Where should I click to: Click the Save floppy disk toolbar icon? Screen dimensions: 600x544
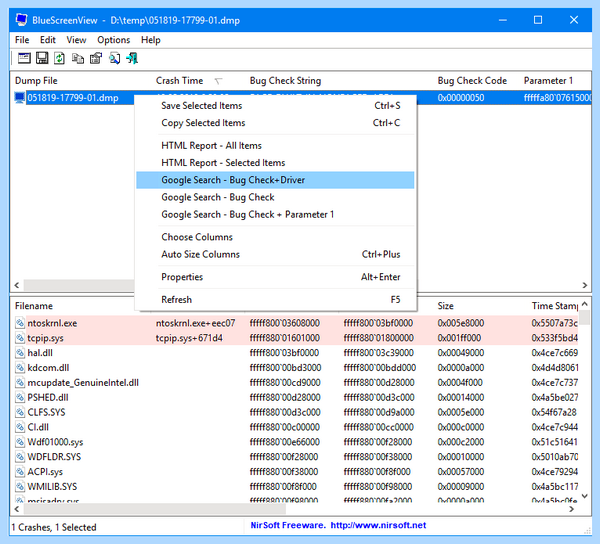(42, 58)
